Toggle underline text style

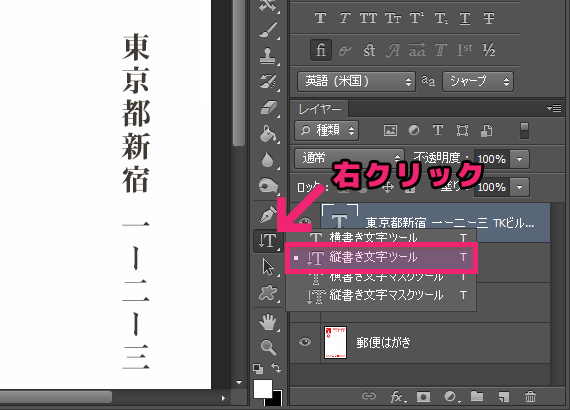click(x=465, y=18)
